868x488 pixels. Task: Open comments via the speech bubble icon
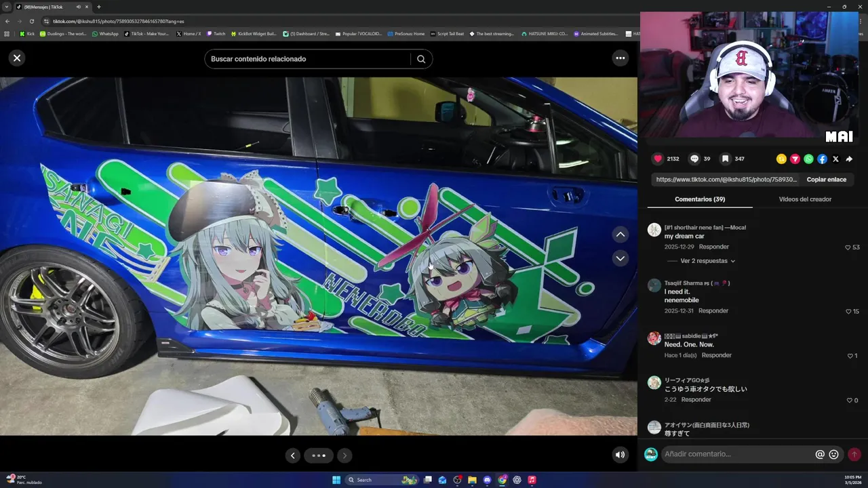[694, 159]
